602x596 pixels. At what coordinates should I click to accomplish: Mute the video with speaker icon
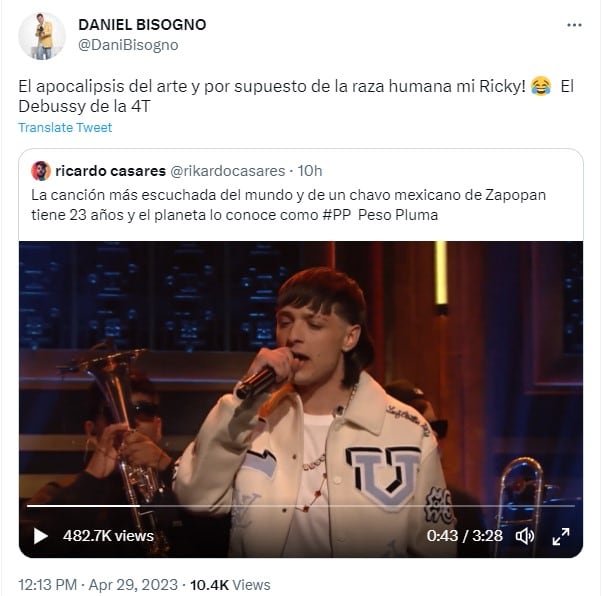tap(524, 536)
